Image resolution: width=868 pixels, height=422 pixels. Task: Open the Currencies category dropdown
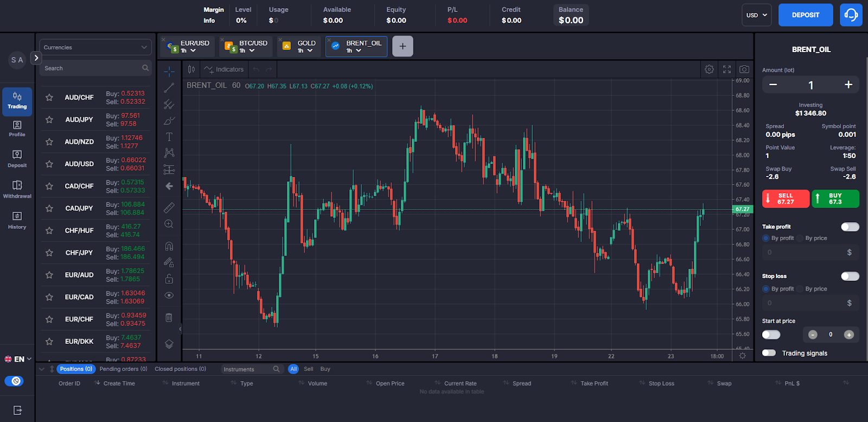click(95, 47)
